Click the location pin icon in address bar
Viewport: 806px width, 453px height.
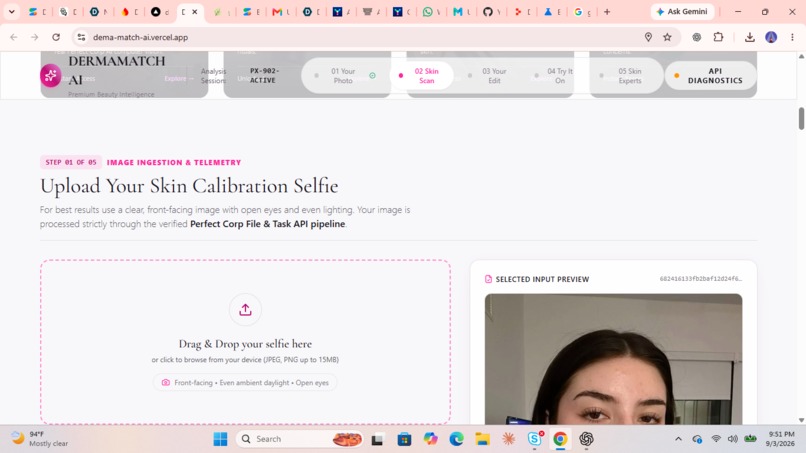coord(648,37)
